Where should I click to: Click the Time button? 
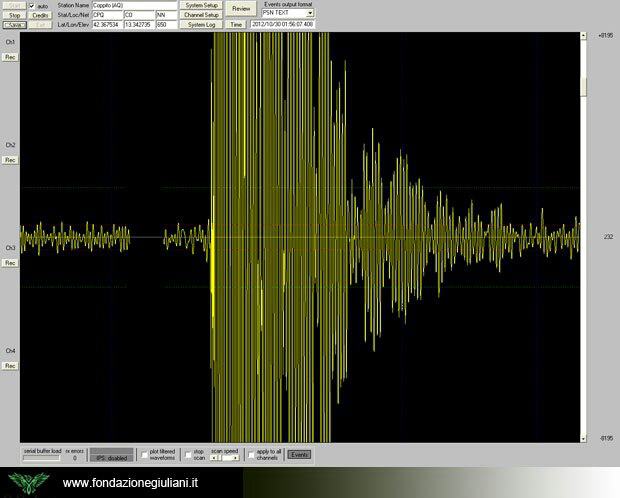[236, 24]
